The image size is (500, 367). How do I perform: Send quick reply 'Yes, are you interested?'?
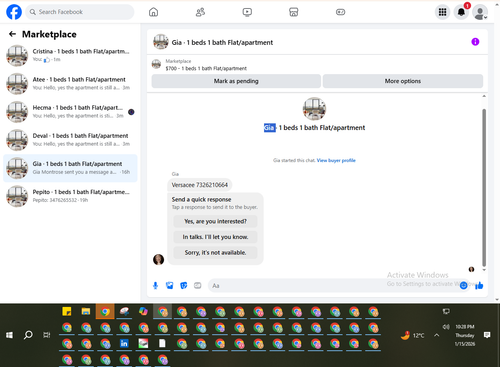[215, 221]
